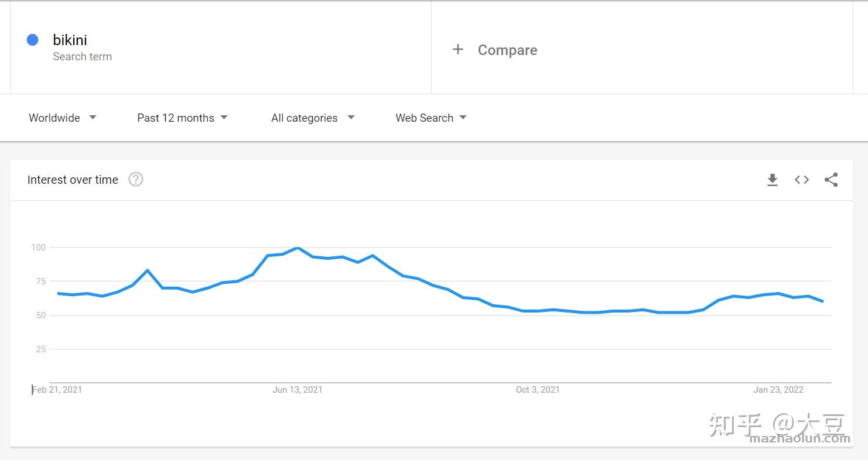Click the Feb 21, 2021 axis label

pyautogui.click(x=57, y=389)
